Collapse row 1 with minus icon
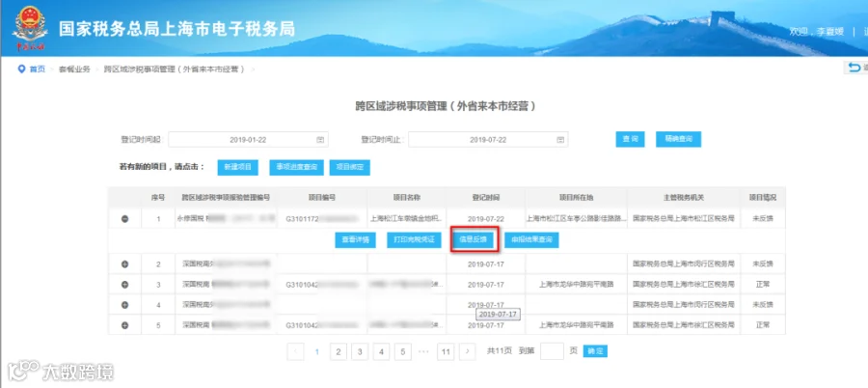This screenshot has height=388, width=868. (124, 219)
